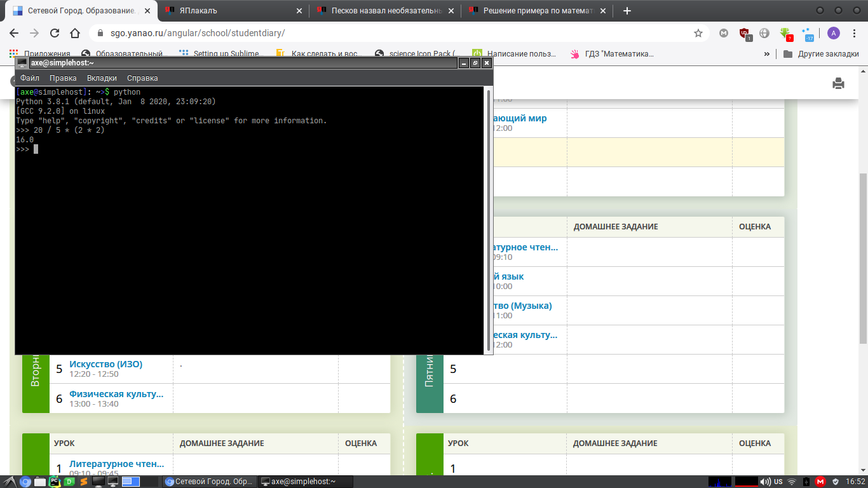Click the shield icon in the system tray
This screenshot has width=868, height=488.
tap(836, 482)
